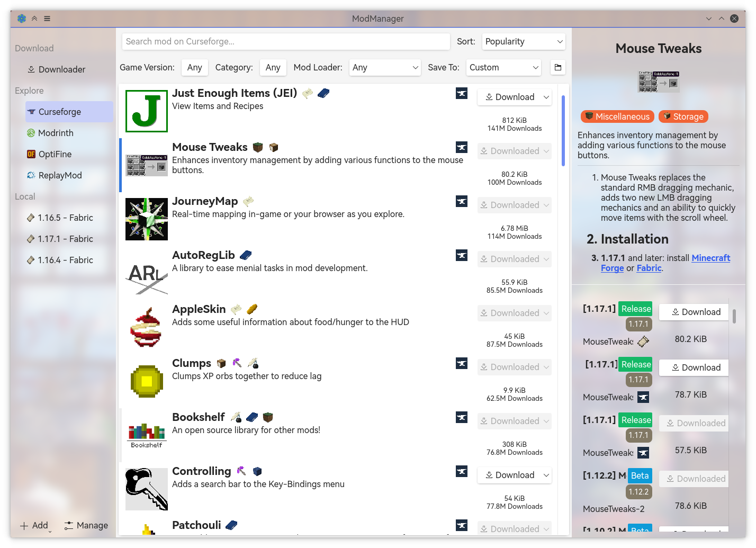Viewport: 756px width, 548px height.
Task: Select Modrinth in the sidebar
Action: [69, 133]
